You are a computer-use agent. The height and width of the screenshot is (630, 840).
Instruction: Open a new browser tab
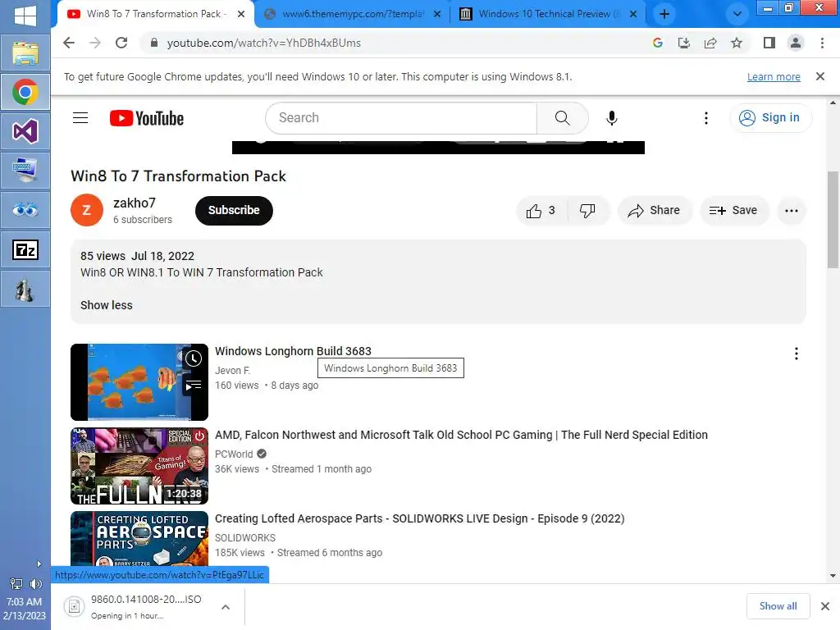point(664,14)
